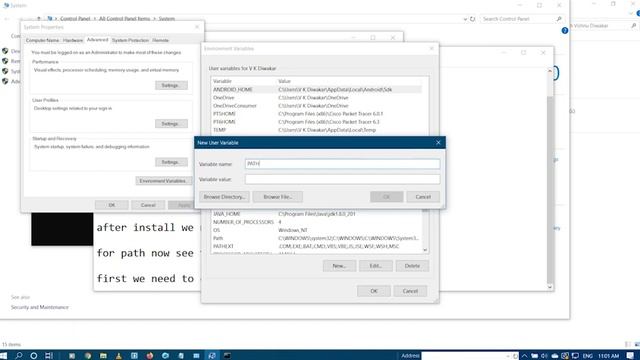Open Startup and Recovery Settings button
Image resolution: width=640 pixels, height=360 pixels.
click(171, 162)
